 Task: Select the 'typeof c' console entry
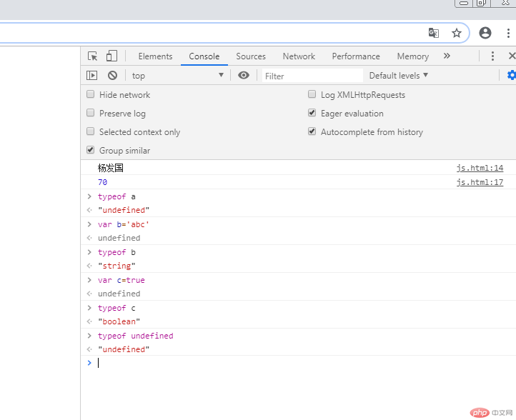point(116,308)
